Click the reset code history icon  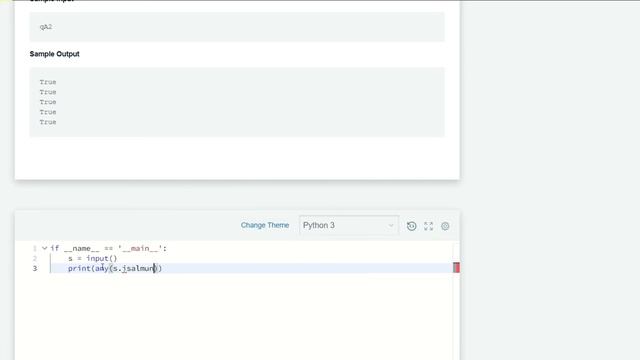[x=411, y=226]
